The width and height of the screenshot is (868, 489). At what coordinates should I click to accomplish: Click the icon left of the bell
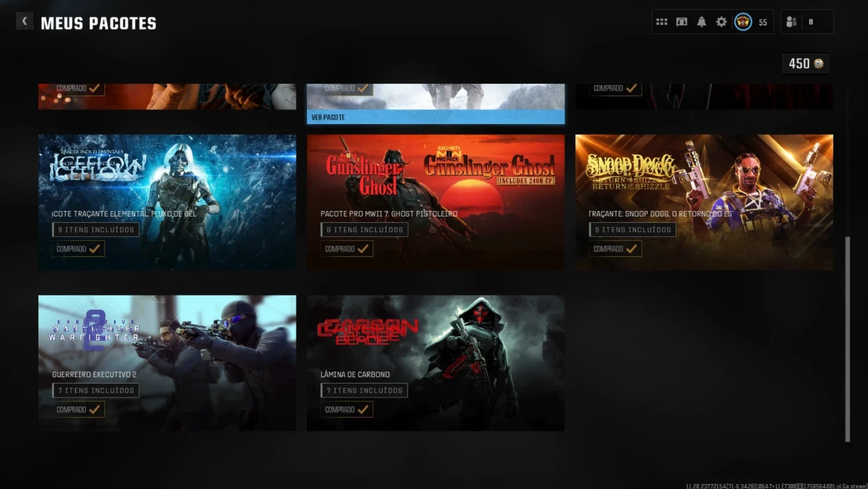(681, 22)
